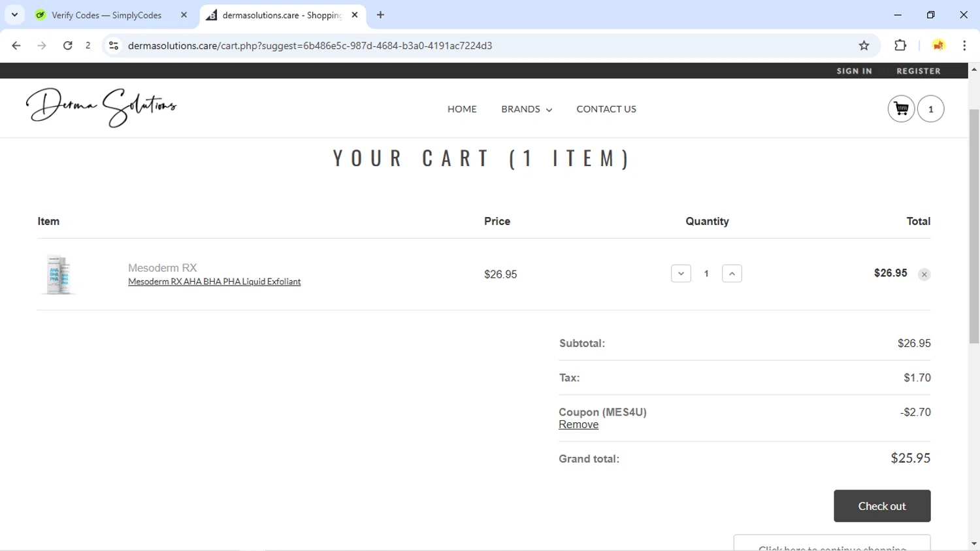Viewport: 980px width, 551px height.
Task: Go back with browser back arrow
Action: point(16,46)
